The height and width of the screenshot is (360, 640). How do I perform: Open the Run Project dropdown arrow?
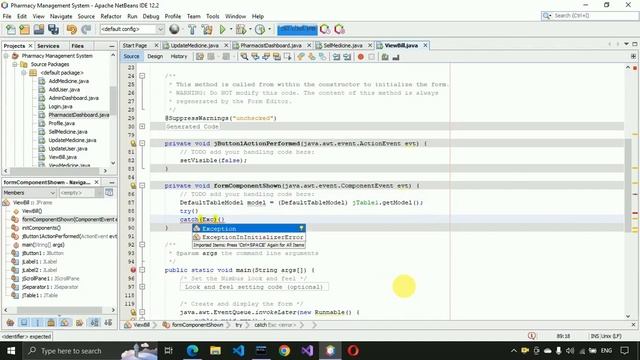(x=231, y=29)
